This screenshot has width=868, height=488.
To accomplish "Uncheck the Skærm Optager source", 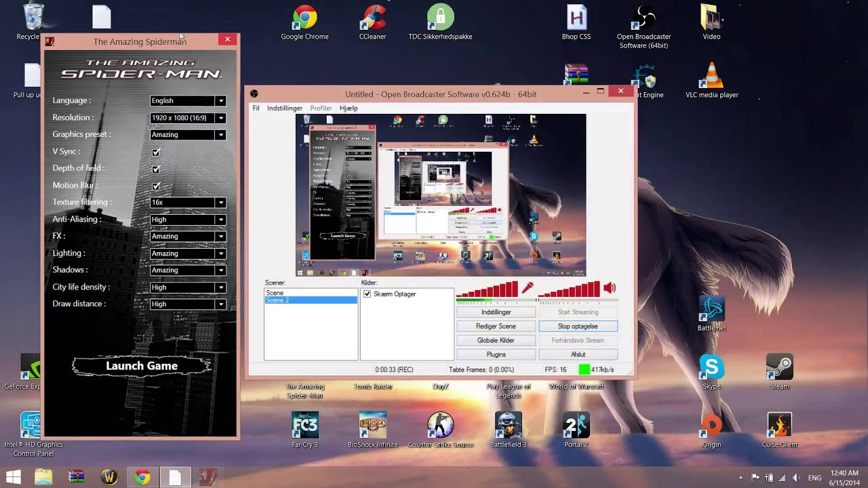I will 368,294.
